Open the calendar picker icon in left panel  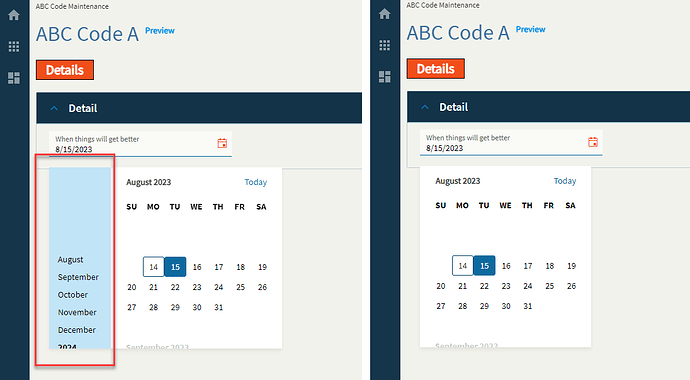(x=222, y=143)
